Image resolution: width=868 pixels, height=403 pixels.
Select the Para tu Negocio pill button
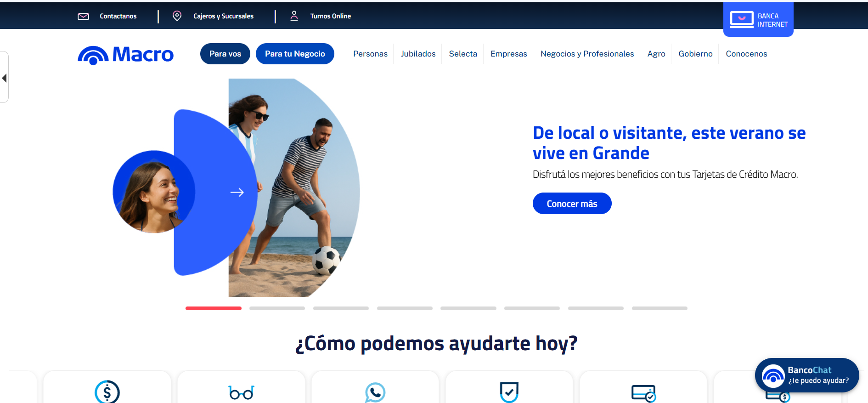pyautogui.click(x=295, y=54)
